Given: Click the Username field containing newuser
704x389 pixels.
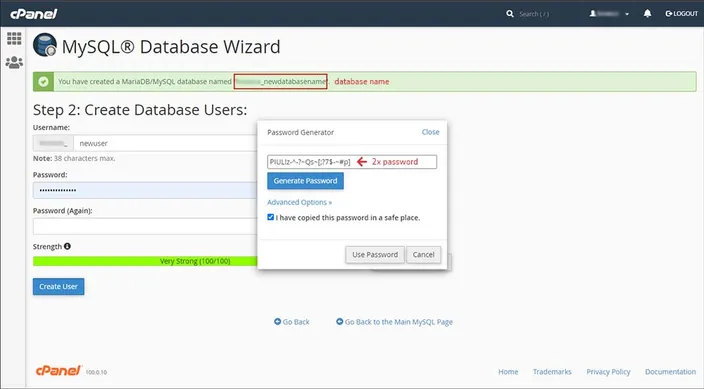Looking at the screenshot, I should point(165,143).
